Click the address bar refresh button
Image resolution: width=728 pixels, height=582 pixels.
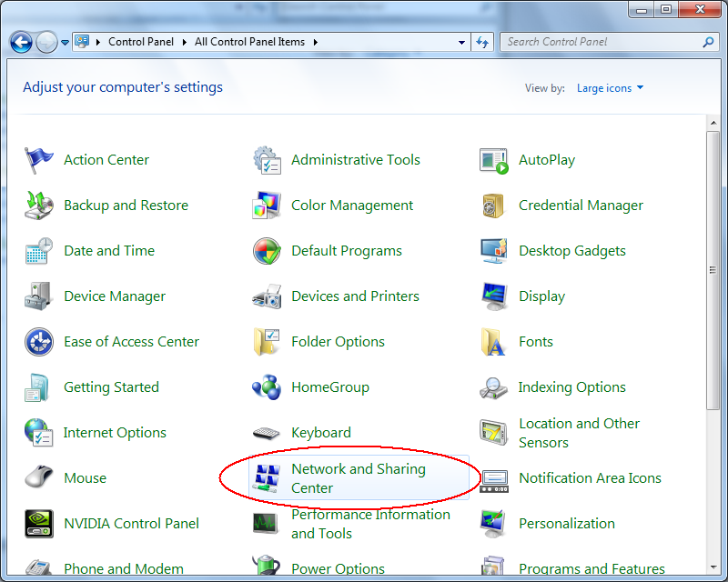point(482,42)
